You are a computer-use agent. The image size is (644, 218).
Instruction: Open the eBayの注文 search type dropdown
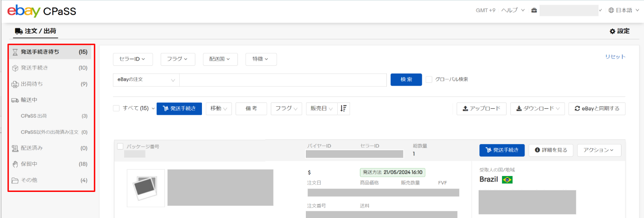click(146, 80)
